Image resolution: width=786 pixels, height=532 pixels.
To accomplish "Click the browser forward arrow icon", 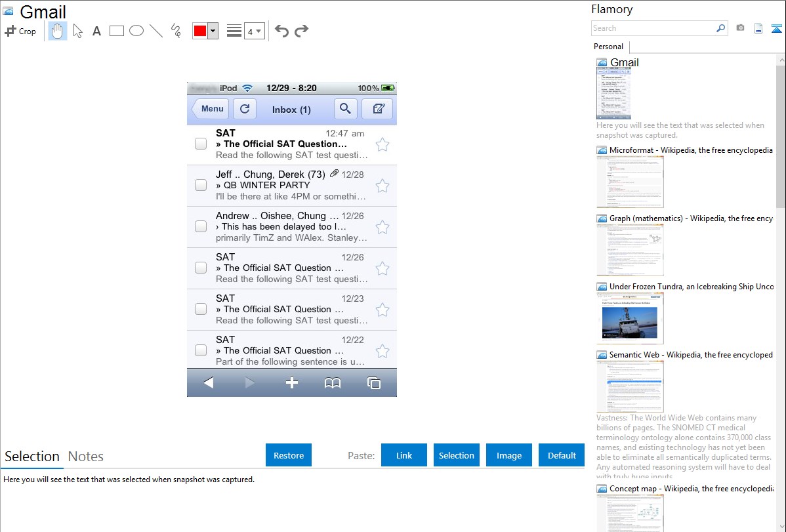I will 249,383.
